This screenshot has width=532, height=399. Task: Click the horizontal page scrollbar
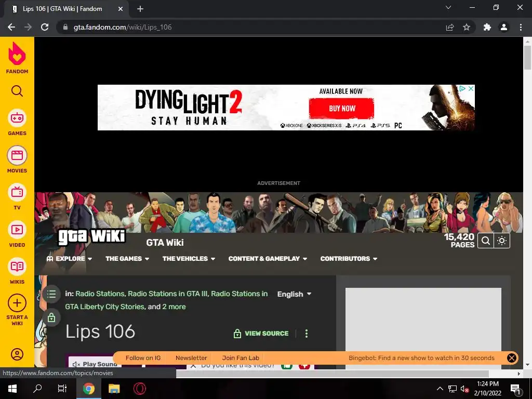pos(332,374)
